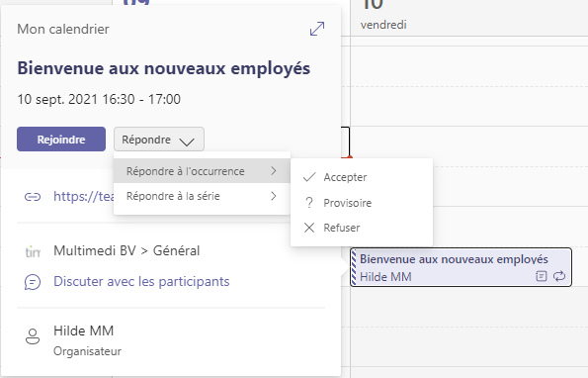Click the link chain icon
The height and width of the screenshot is (378, 588).
[33, 197]
